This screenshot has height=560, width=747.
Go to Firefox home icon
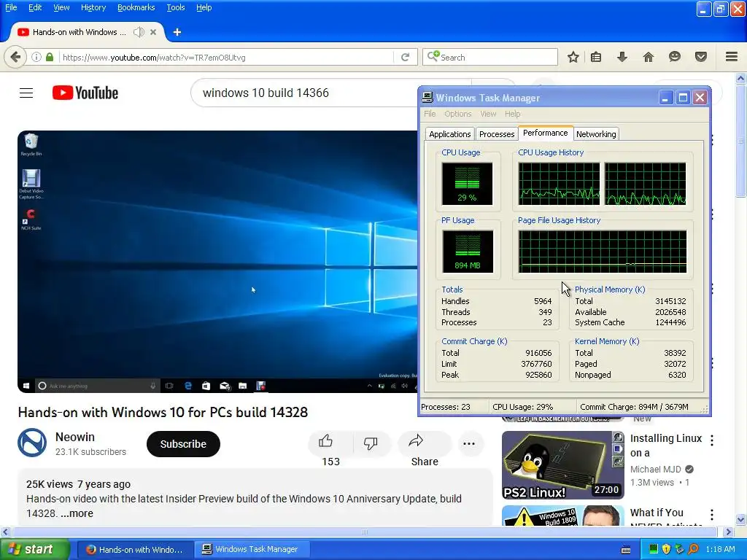(649, 57)
